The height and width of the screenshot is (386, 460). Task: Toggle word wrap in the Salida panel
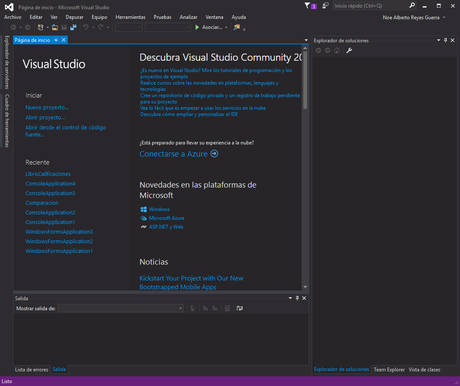pyautogui.click(x=239, y=308)
